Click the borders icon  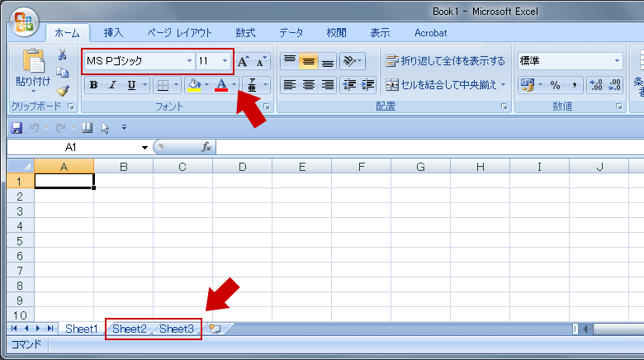[x=163, y=85]
